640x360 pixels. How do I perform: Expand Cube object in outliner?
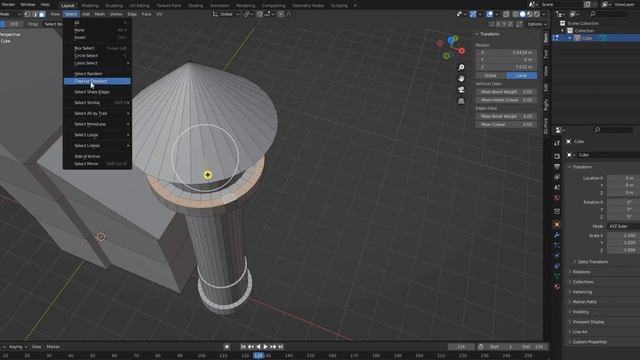[x=570, y=38]
